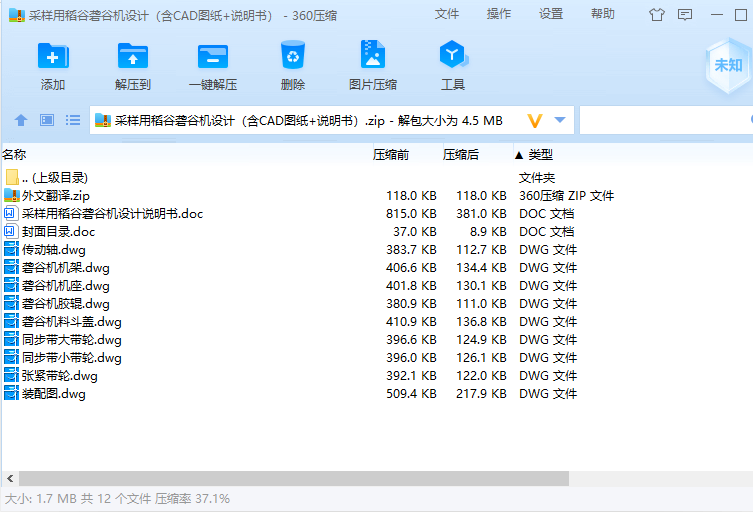This screenshot has height=512, width=753.
Task: Open the 工具 (Tools) icon
Action: pyautogui.click(x=452, y=54)
